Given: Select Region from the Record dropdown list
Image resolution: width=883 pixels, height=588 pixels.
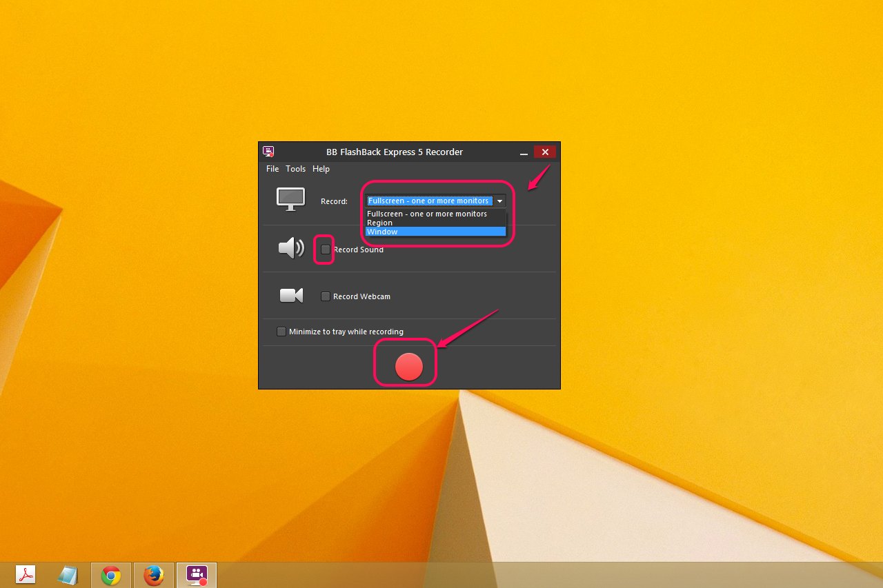Looking at the screenshot, I should (x=435, y=223).
